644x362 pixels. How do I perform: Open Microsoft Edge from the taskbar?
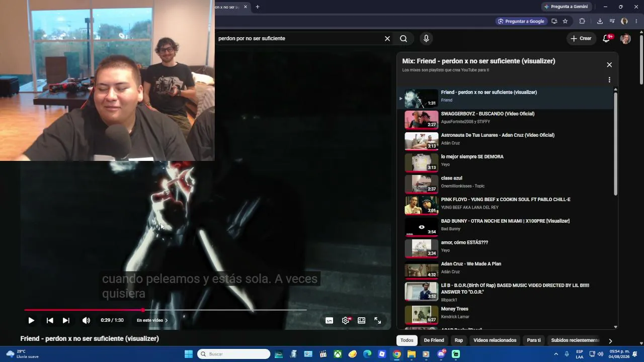pos(367,354)
